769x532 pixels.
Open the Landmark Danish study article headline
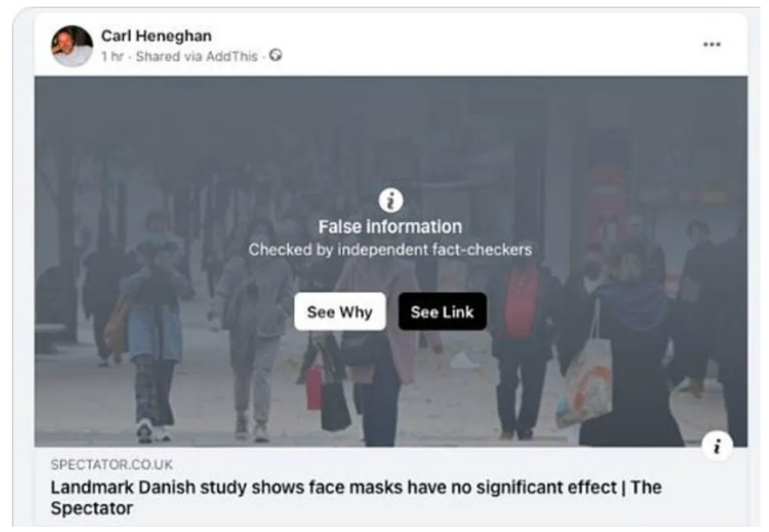click(x=356, y=497)
